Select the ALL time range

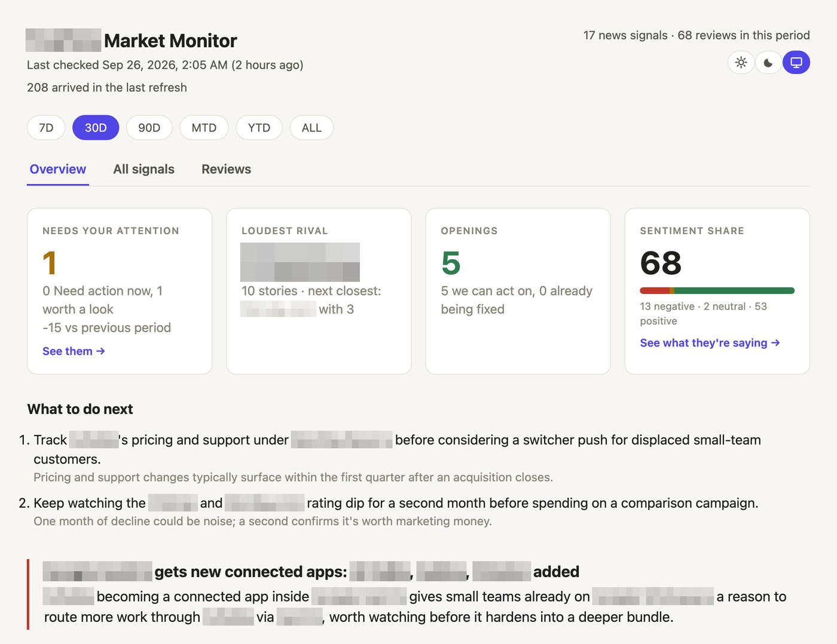[x=311, y=128]
